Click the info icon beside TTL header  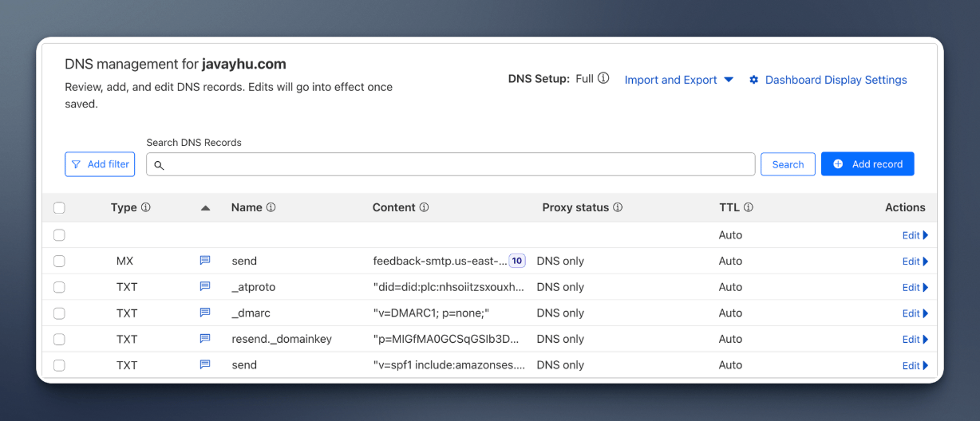(x=749, y=207)
